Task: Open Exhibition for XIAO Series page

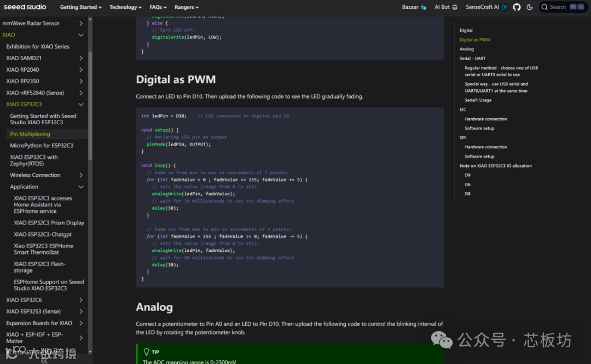Action: click(x=38, y=47)
